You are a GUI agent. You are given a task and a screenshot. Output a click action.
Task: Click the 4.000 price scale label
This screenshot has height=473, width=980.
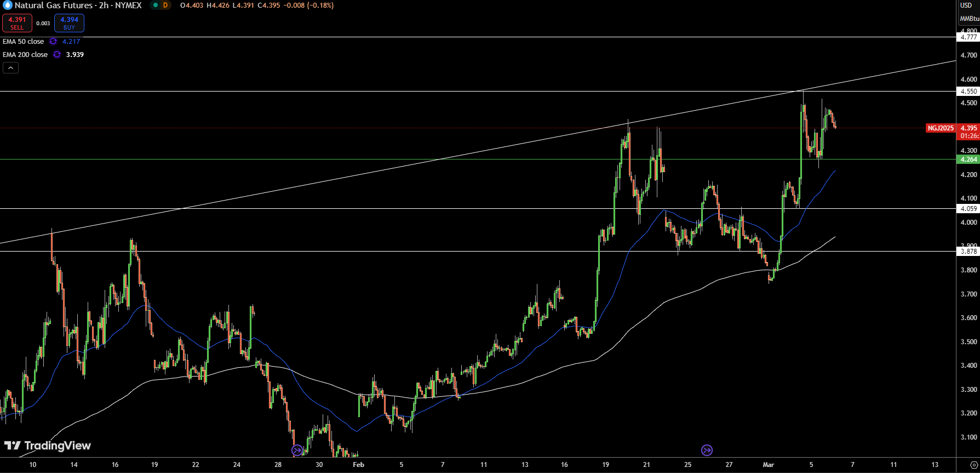point(968,223)
